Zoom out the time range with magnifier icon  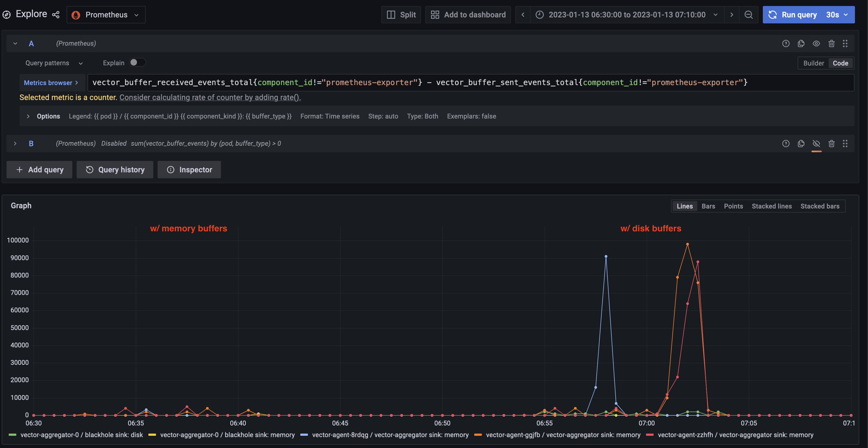[748, 14]
